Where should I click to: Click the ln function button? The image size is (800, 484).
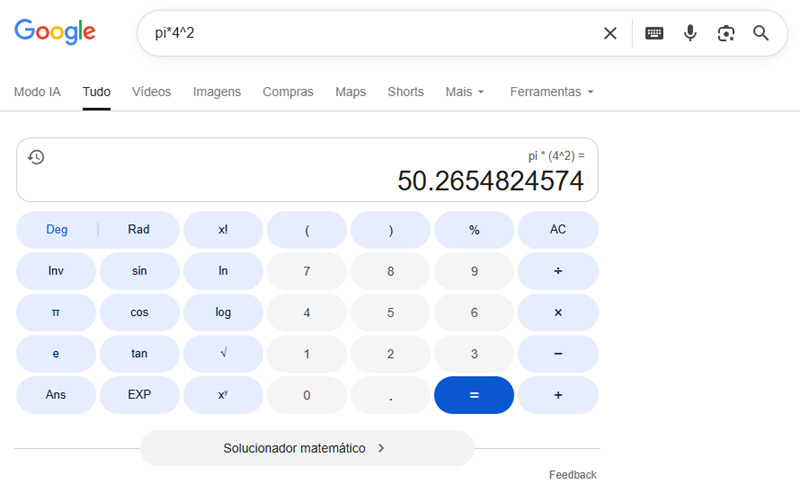[x=223, y=271]
